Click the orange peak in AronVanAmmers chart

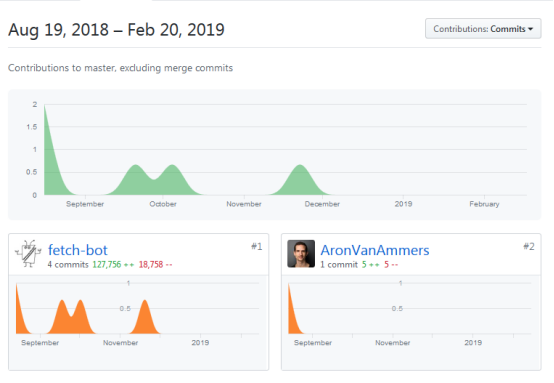click(x=293, y=318)
